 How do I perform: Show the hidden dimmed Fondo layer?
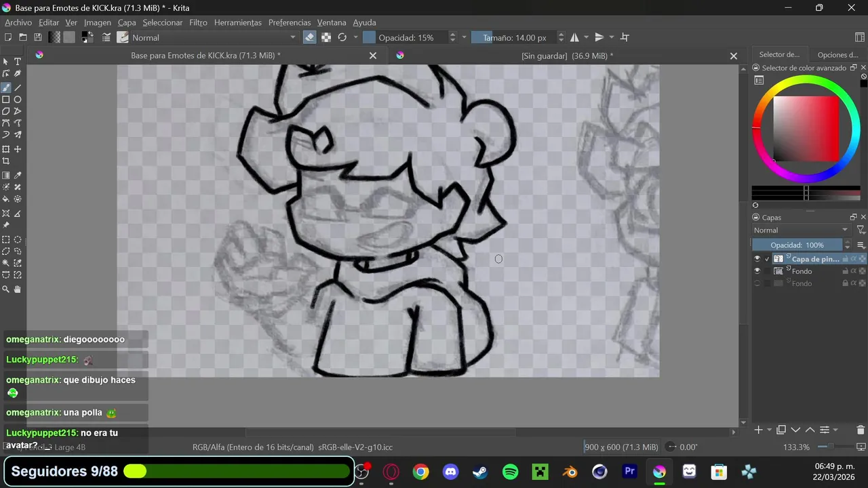point(757,283)
